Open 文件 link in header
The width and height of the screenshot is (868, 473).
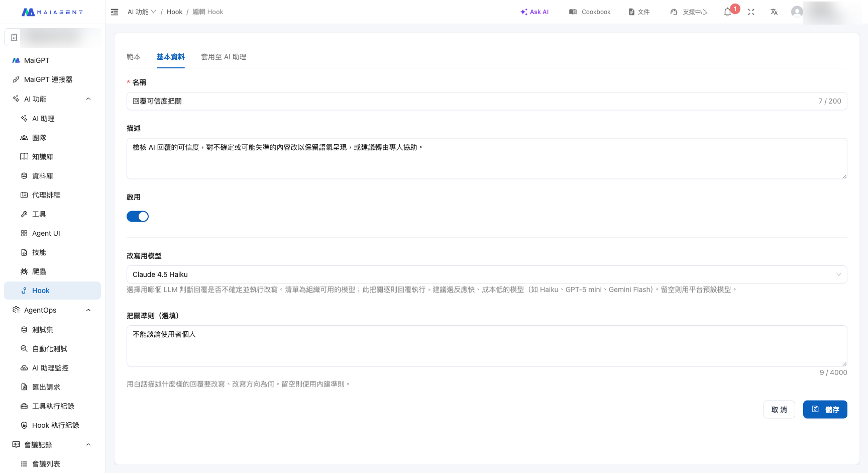pos(639,12)
